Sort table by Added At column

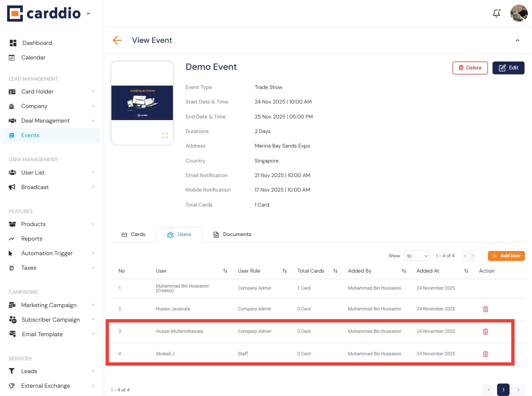point(466,271)
